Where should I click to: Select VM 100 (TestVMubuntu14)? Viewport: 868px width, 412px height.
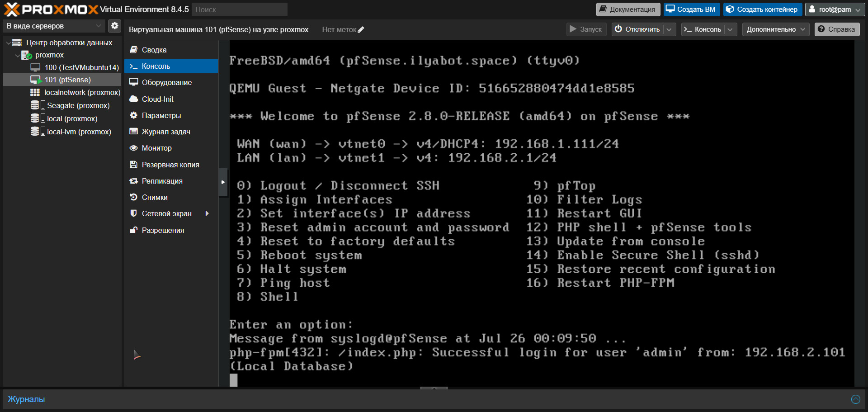tap(62, 67)
